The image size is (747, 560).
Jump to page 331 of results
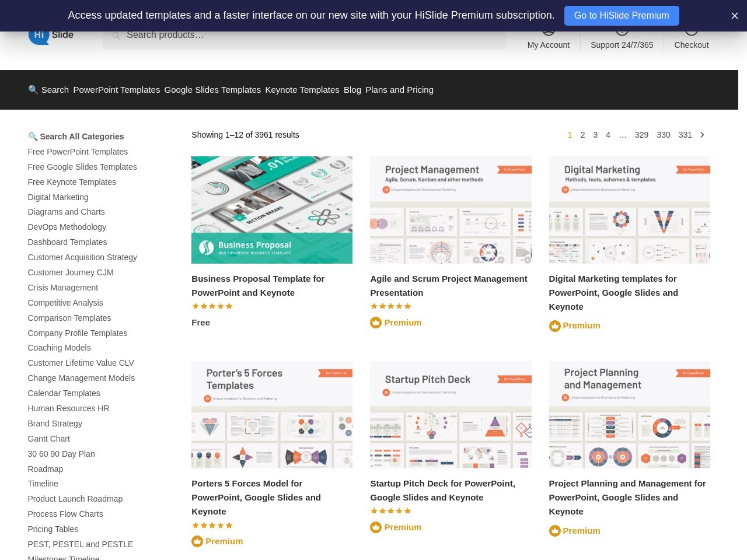click(x=685, y=135)
